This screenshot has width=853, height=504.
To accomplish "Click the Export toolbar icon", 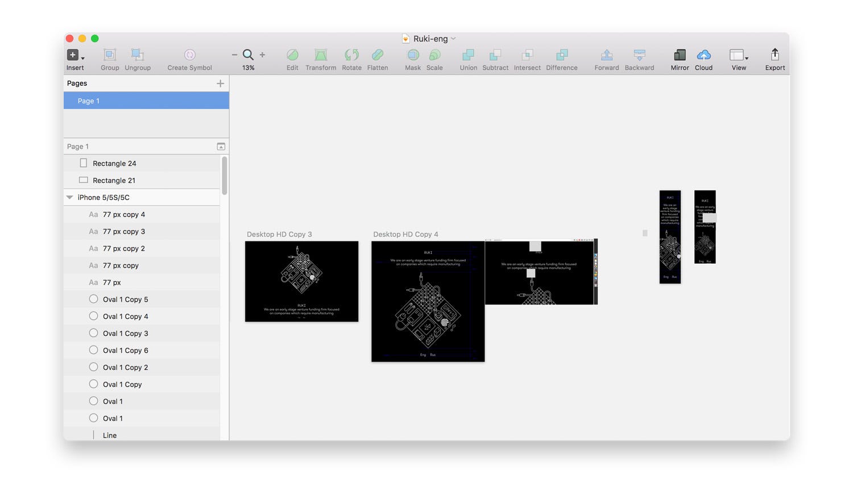I will (775, 54).
